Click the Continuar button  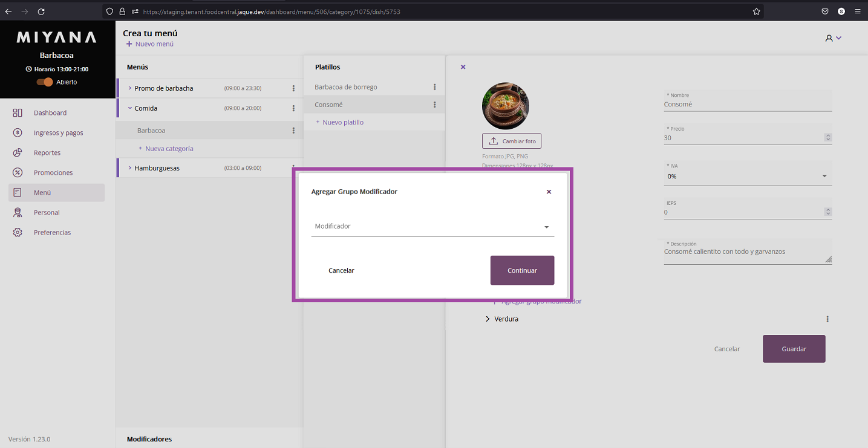[x=522, y=270]
